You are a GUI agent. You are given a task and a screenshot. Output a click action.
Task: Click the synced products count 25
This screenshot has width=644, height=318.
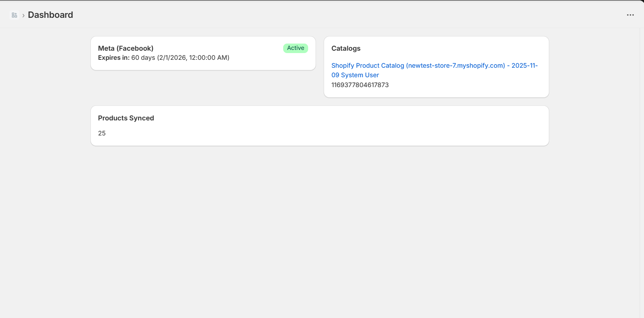(x=102, y=133)
